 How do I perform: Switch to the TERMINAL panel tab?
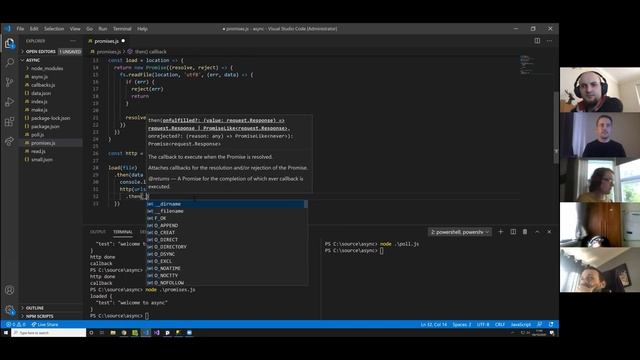(x=122, y=232)
